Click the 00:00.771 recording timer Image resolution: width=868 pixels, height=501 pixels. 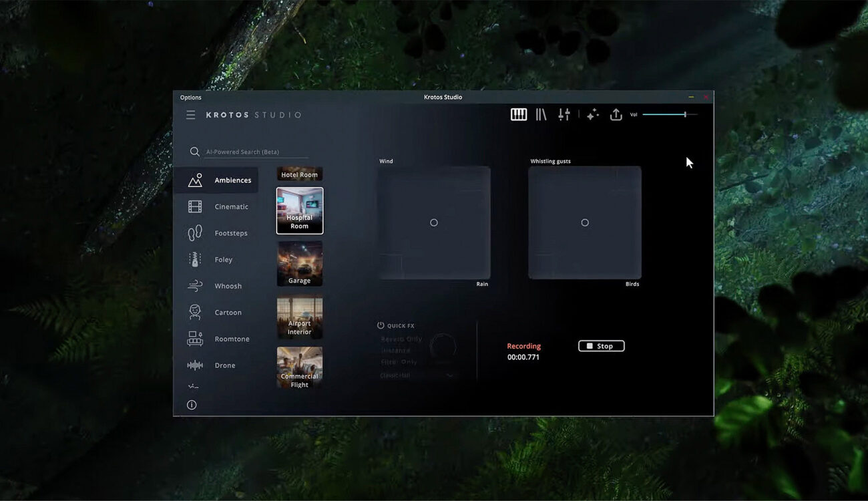523,357
